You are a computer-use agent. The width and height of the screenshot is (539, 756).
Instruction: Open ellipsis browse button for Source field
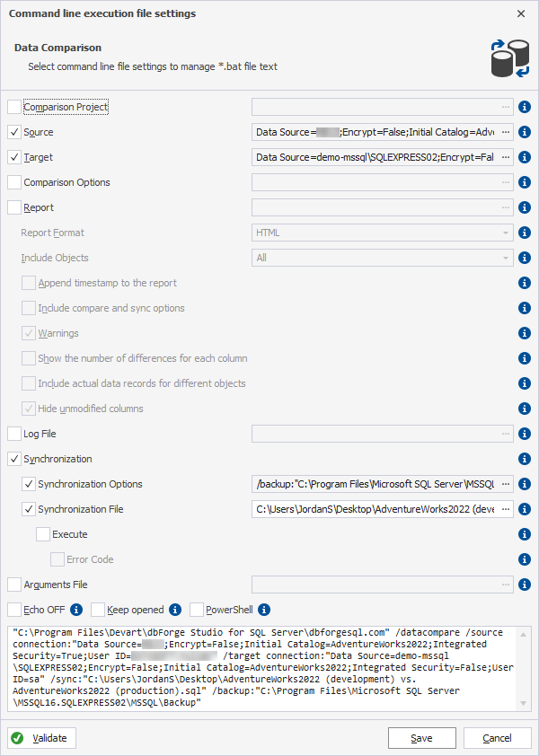click(505, 132)
